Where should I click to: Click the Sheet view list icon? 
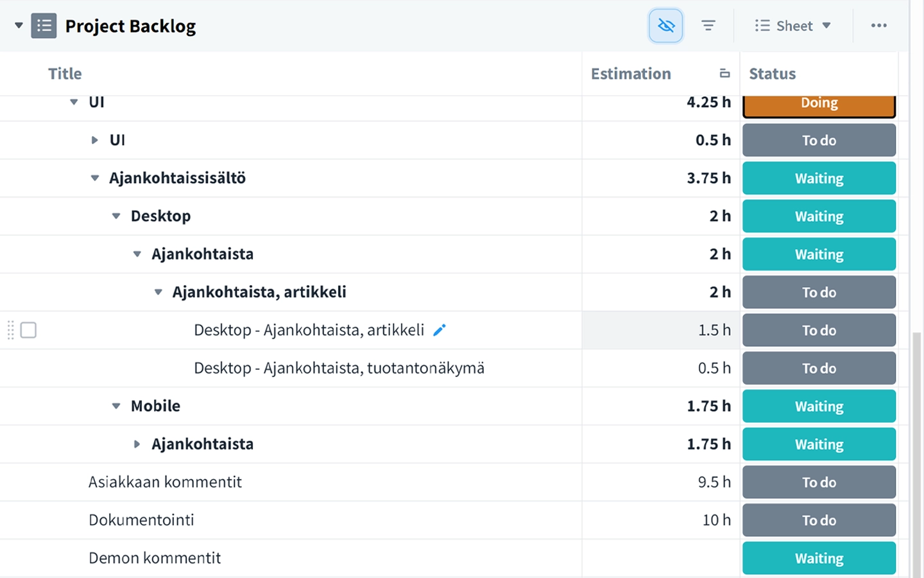pyautogui.click(x=762, y=26)
